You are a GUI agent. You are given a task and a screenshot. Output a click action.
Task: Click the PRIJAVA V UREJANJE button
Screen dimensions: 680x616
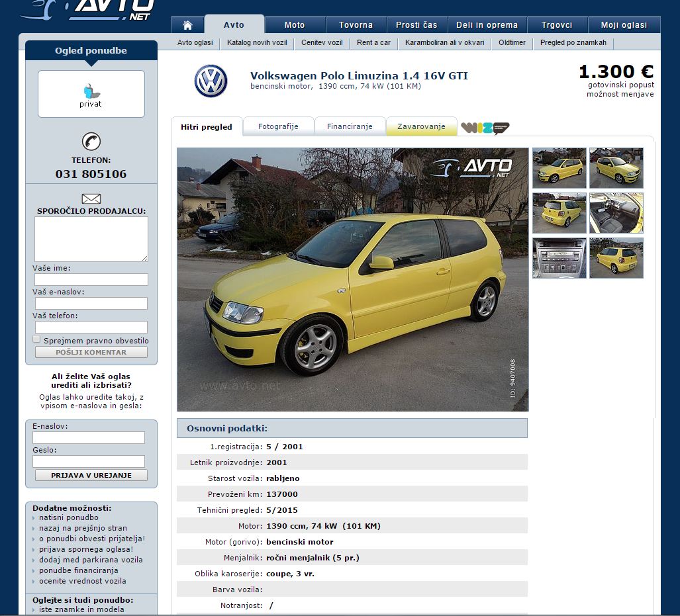click(91, 475)
